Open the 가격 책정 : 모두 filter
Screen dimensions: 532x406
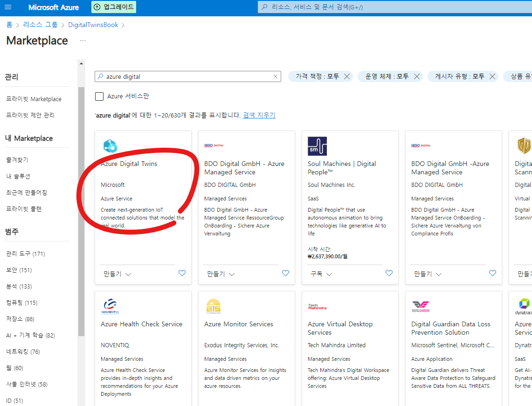(x=317, y=76)
